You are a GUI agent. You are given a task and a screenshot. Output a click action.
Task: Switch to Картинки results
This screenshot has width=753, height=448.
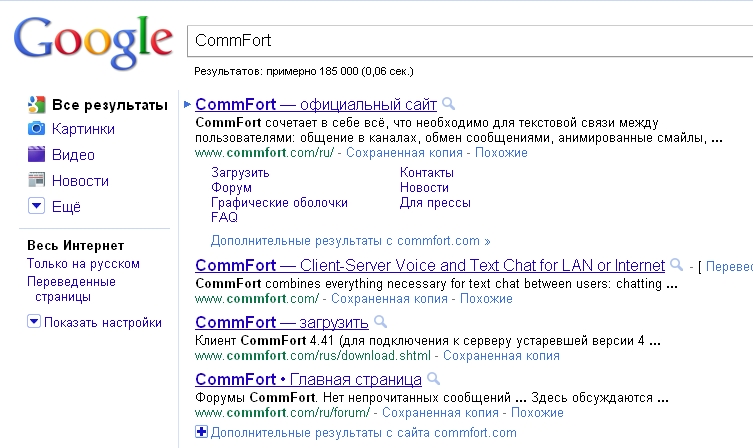pos(83,129)
